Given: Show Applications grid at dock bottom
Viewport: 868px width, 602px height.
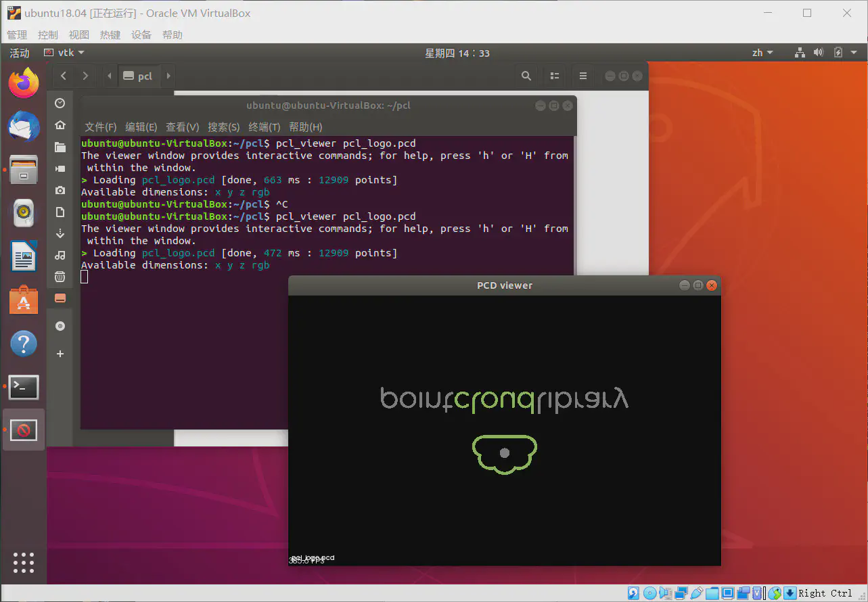Looking at the screenshot, I should [24, 562].
